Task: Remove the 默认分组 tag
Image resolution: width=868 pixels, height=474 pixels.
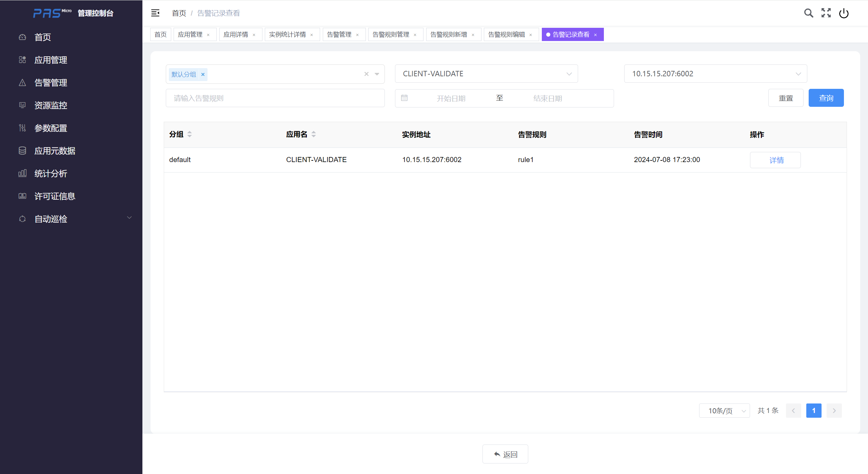Action: point(203,74)
